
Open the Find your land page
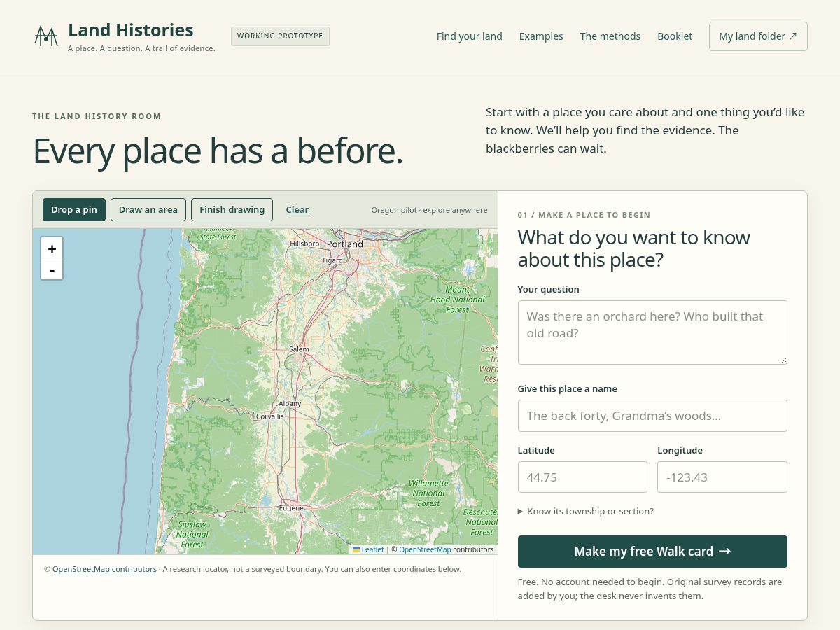coord(469,36)
